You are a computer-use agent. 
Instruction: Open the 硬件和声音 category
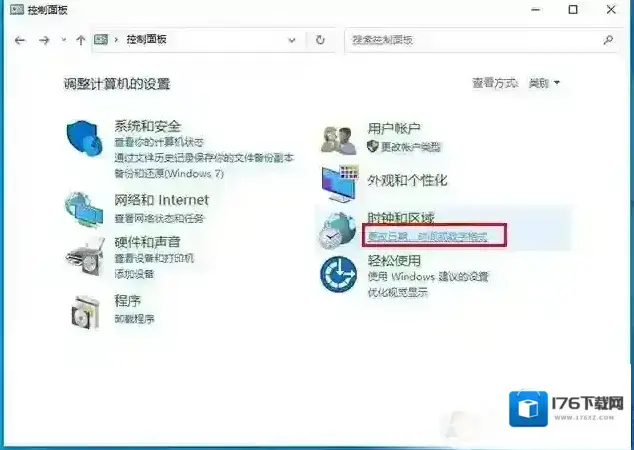[x=147, y=242]
